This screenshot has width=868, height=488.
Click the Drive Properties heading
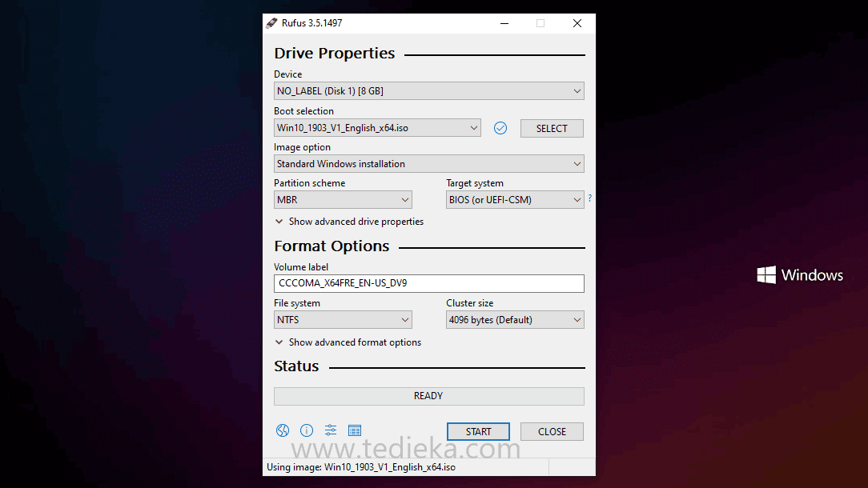tap(335, 53)
